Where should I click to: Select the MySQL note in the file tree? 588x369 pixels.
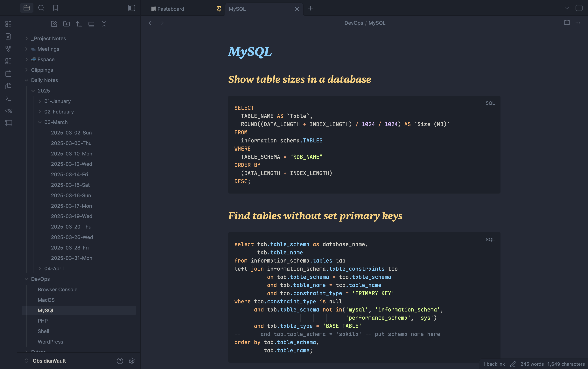pyautogui.click(x=79, y=311)
